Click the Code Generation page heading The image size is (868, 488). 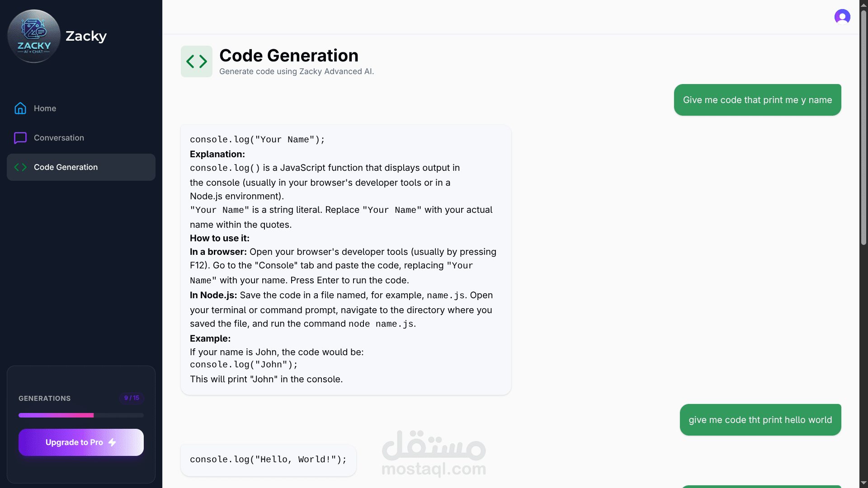288,56
